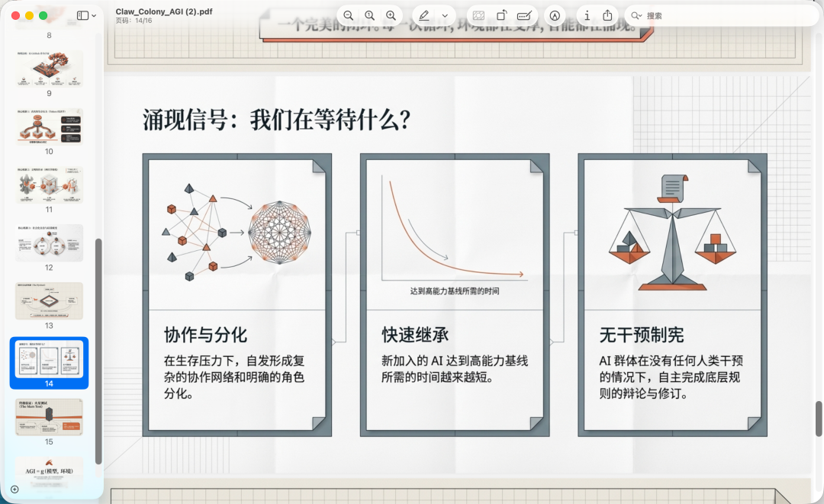Image resolution: width=824 pixels, height=504 pixels.
Task: Click the 无干预制宪 card title
Action: tap(642, 335)
